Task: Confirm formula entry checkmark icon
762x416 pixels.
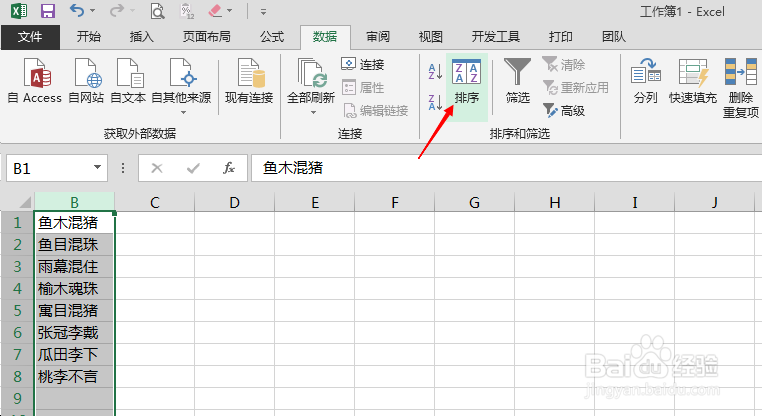Action: (x=193, y=168)
